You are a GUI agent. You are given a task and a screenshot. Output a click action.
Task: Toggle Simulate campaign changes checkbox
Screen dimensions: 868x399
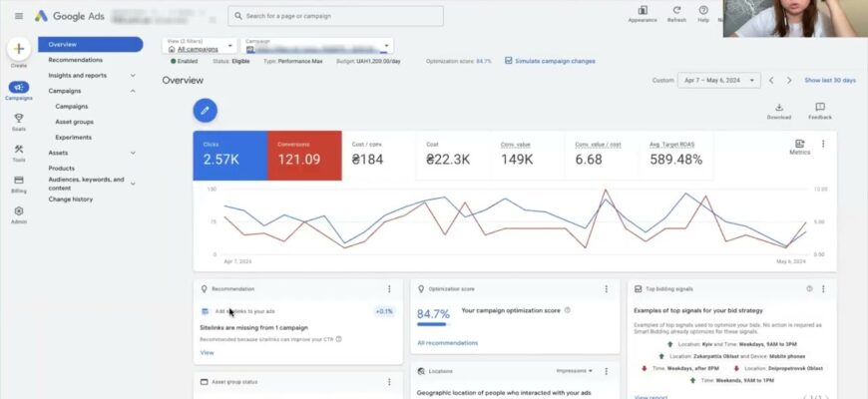(x=509, y=61)
